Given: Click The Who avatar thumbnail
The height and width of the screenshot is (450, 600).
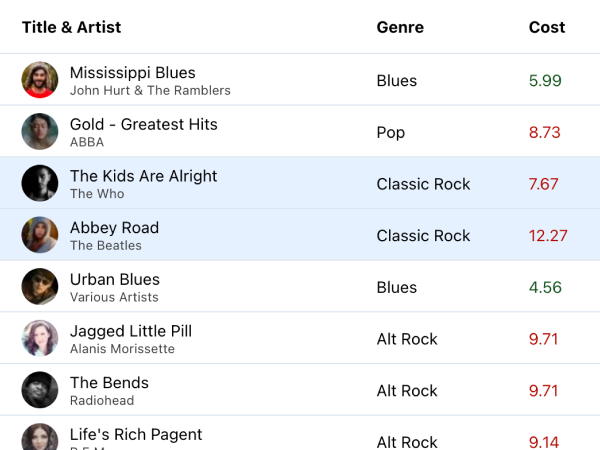Looking at the screenshot, I should pyautogui.click(x=40, y=184).
